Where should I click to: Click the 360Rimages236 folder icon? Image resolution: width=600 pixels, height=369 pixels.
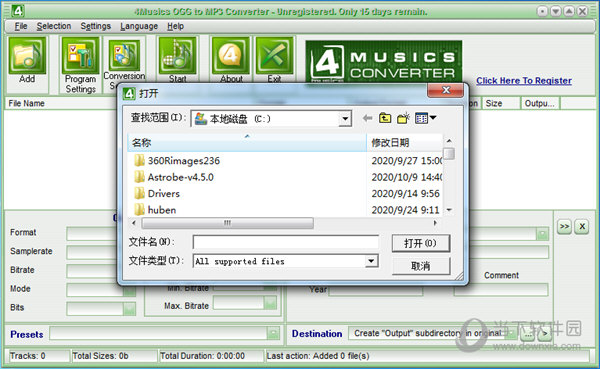(x=139, y=160)
